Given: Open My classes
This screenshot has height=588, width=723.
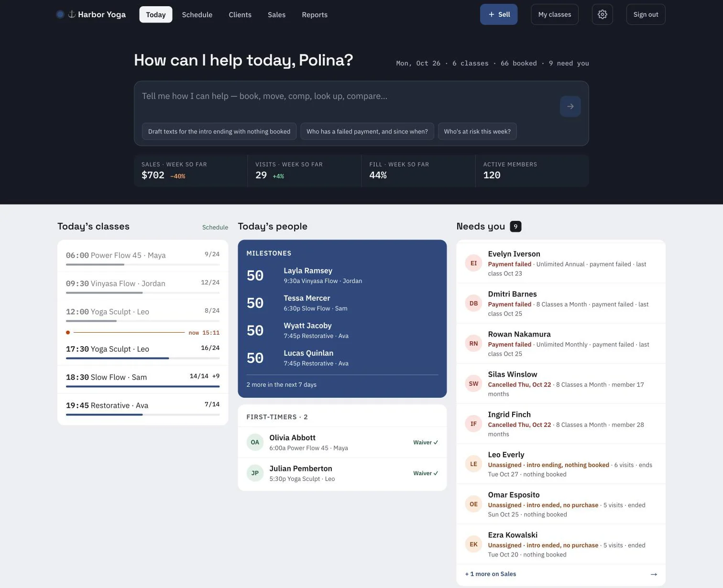Looking at the screenshot, I should pos(555,14).
